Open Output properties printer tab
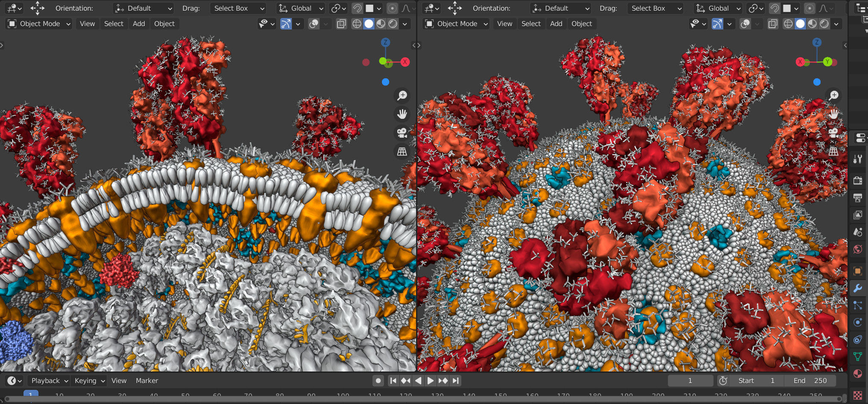Viewport: 868px width, 404px height. 858,198
